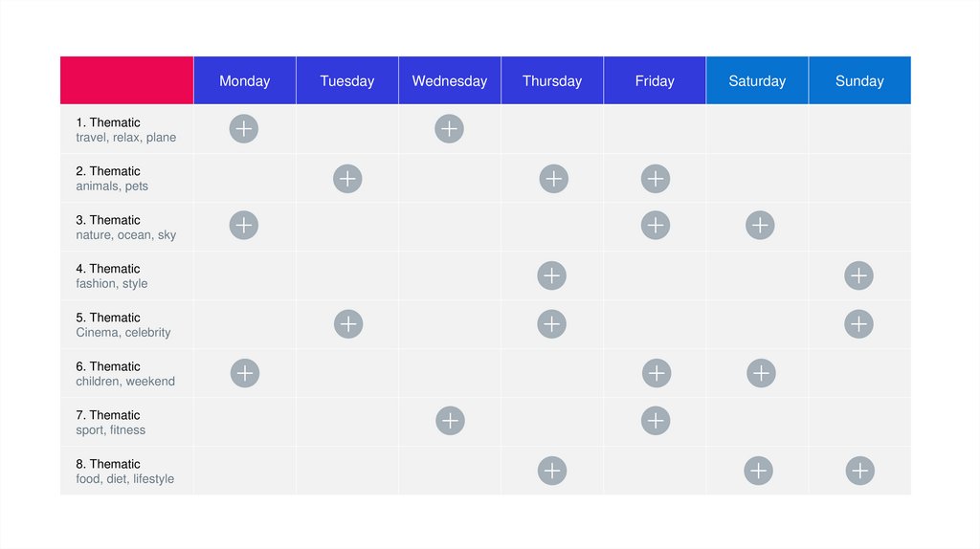Click nature, ocean plus icon on Saturday
Viewport: 980px width, 549px height.
(x=760, y=226)
